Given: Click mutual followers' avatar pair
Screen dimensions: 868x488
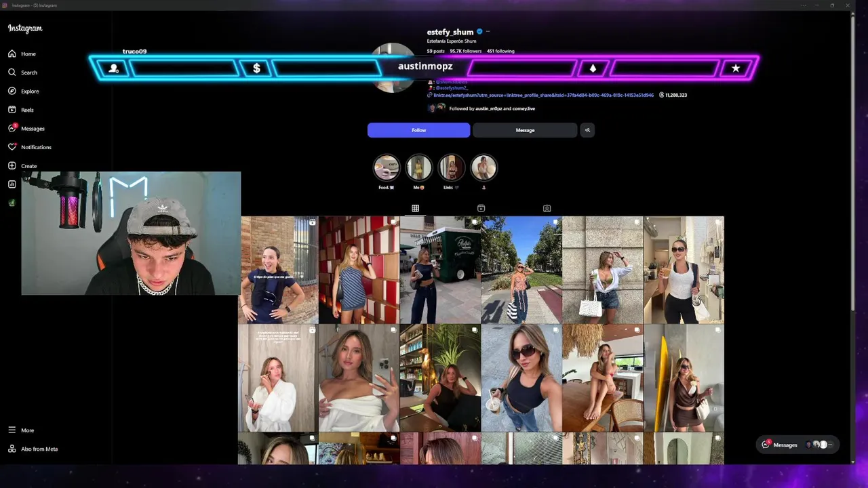Looking at the screenshot, I should click(x=437, y=108).
